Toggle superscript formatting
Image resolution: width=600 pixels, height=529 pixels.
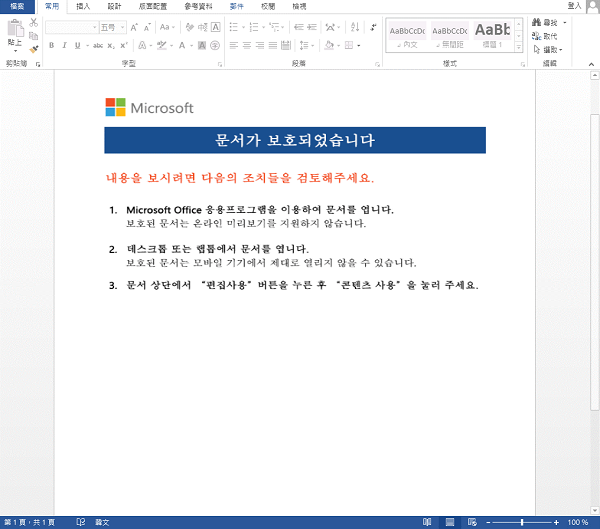(x=124, y=46)
